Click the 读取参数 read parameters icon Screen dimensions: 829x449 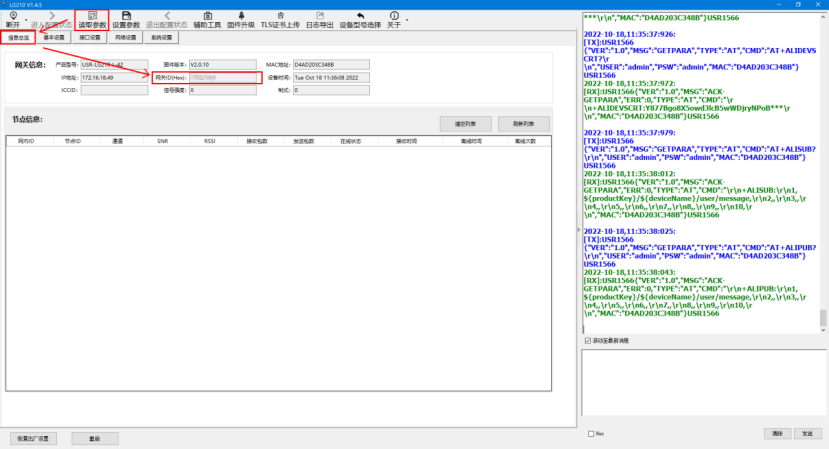(92, 19)
